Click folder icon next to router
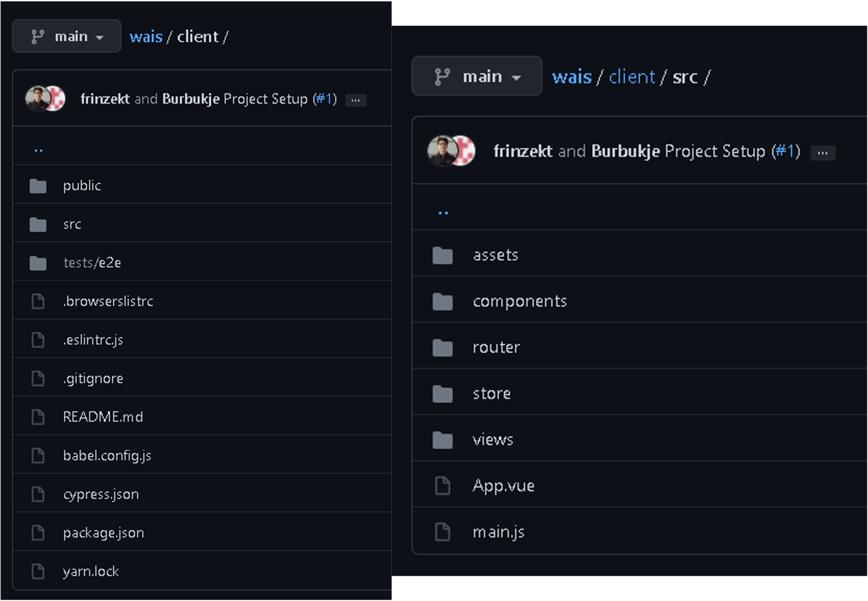The image size is (868, 601). pos(442,348)
